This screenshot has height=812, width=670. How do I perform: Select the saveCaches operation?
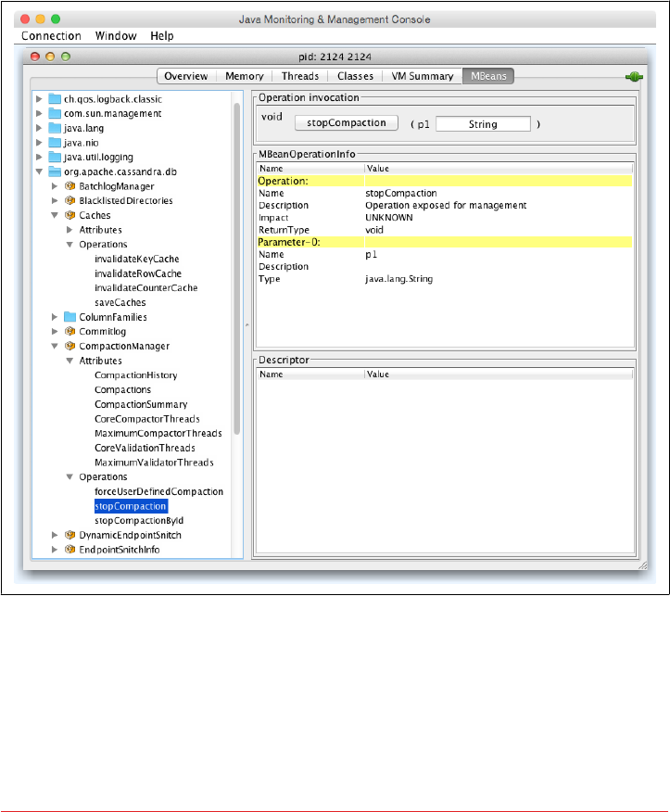[x=120, y=302]
